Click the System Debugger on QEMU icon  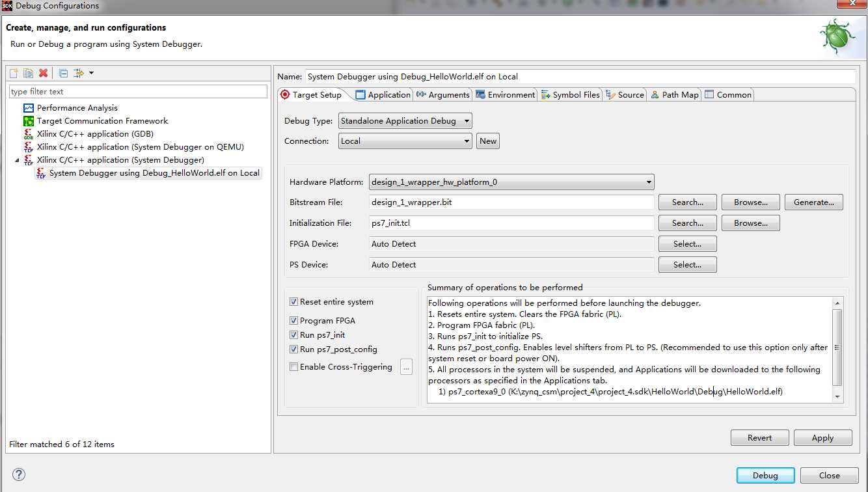(29, 147)
